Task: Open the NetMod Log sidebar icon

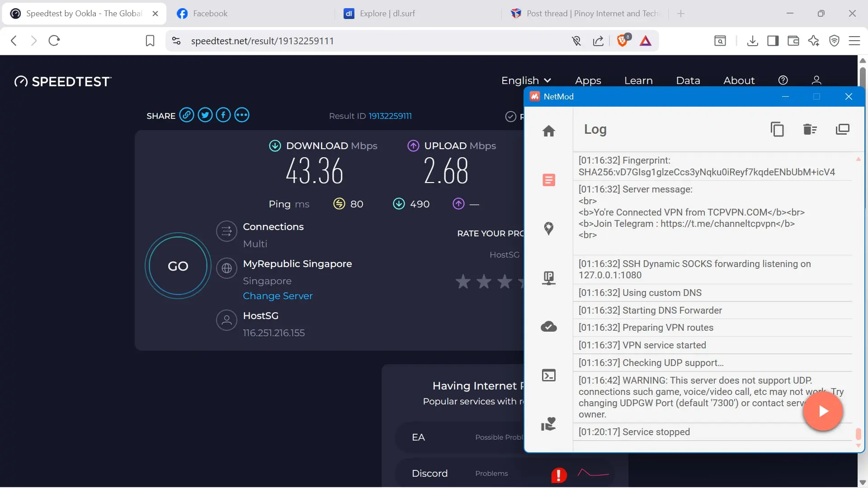Action: point(549,180)
